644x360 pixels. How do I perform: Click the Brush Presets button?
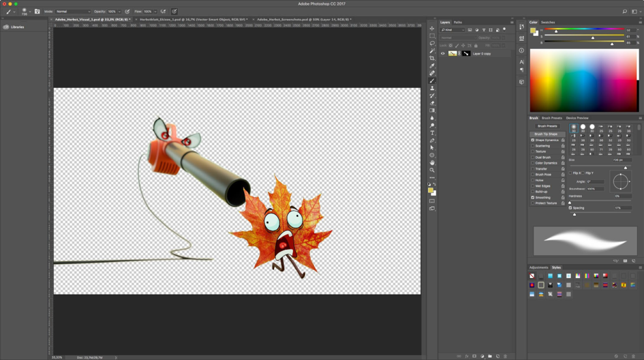pyautogui.click(x=547, y=126)
